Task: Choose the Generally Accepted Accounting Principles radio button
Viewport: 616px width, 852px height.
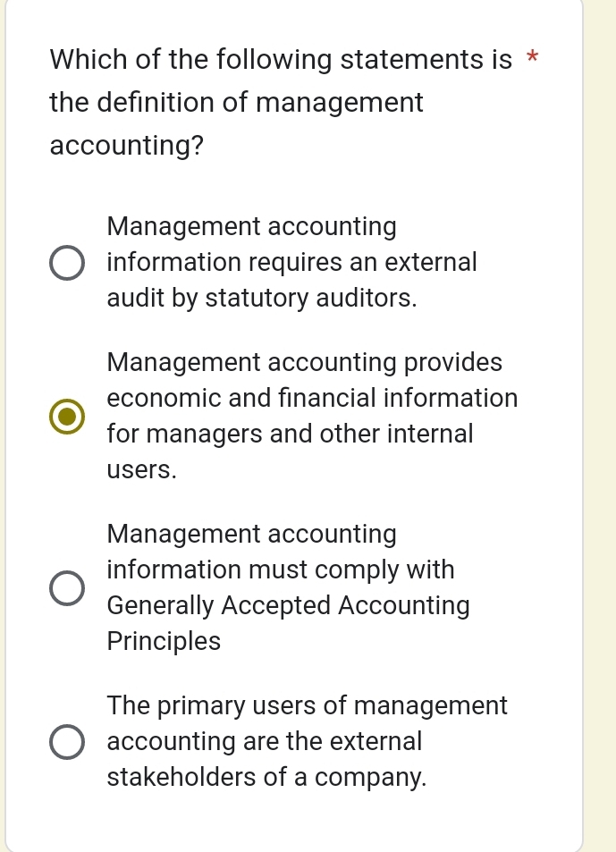Action: [x=67, y=588]
